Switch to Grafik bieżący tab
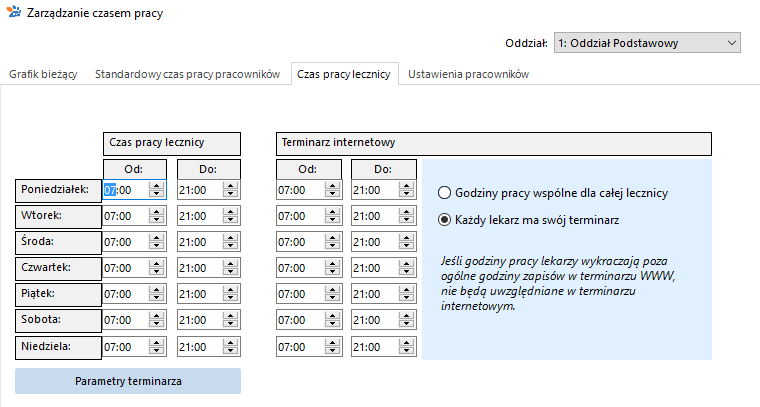This screenshot has height=407, width=760. coord(43,74)
